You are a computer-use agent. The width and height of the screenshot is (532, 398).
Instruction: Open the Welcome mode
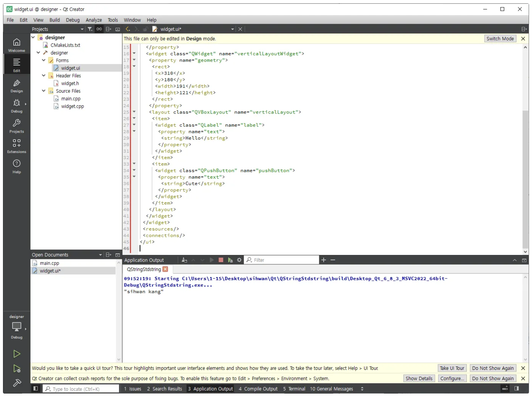[17, 45]
